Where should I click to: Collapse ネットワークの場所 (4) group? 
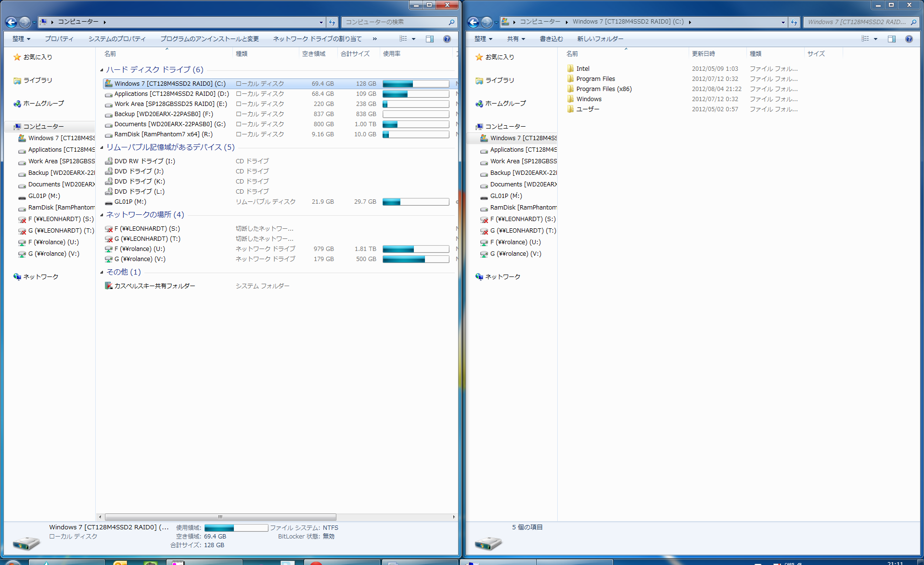102,215
